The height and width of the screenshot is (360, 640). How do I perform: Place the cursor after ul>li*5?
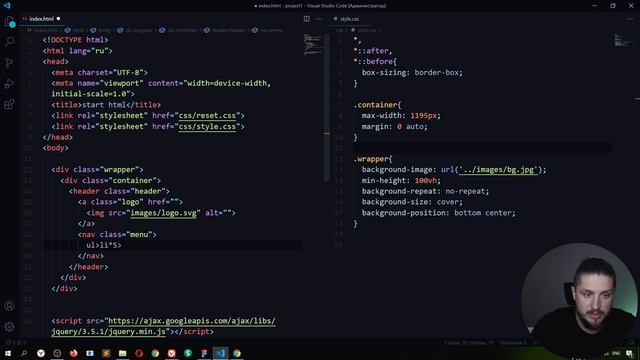(122, 245)
